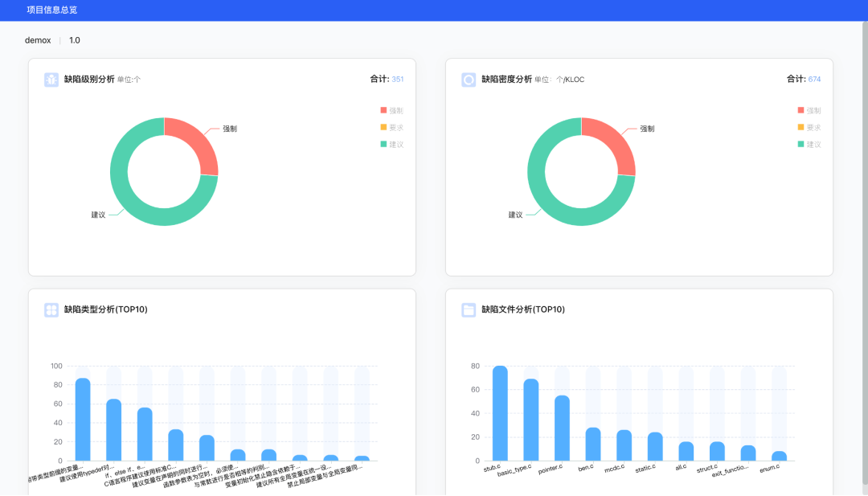
Task: Open the 项目信息总览 header title
Action: (51, 10)
